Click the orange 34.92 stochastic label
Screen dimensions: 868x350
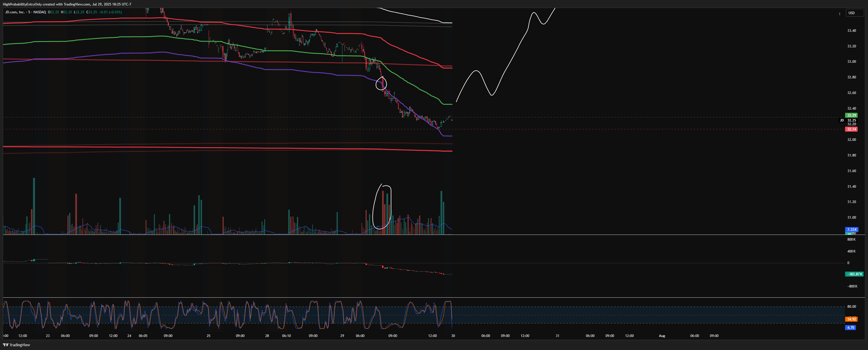[852, 319]
